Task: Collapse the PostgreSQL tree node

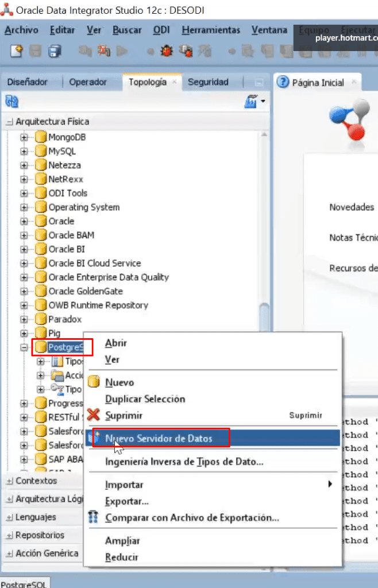Action: coord(24,347)
